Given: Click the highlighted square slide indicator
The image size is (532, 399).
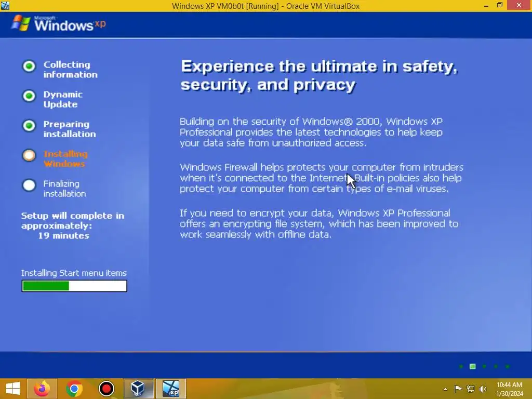Looking at the screenshot, I should pyautogui.click(x=472, y=366).
